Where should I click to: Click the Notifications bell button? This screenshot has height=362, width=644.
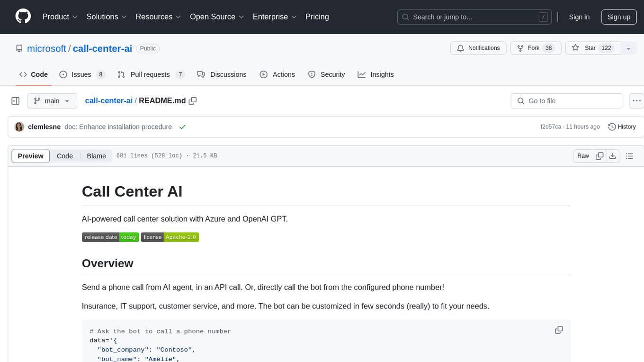pos(478,48)
